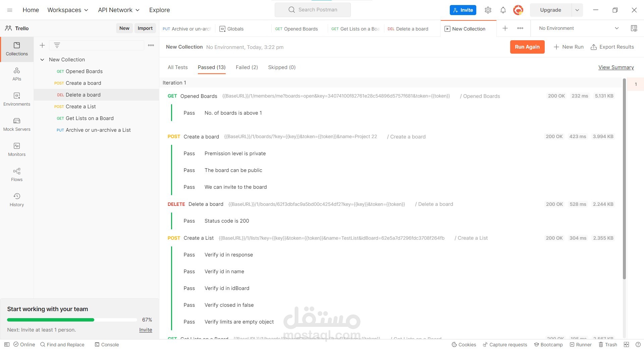This screenshot has height=349, width=644.
Task: Click the blue Invite button
Action: pos(463,10)
